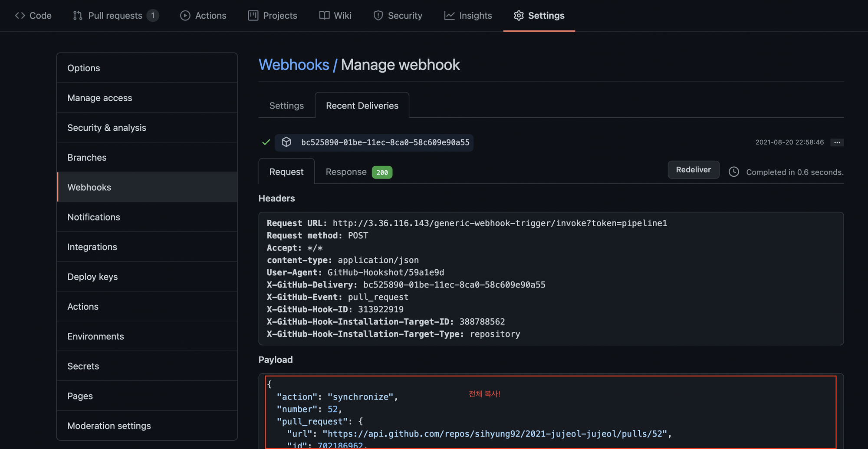Open Deploy keys in sidebar
Screen dimensions: 868x449
point(92,277)
